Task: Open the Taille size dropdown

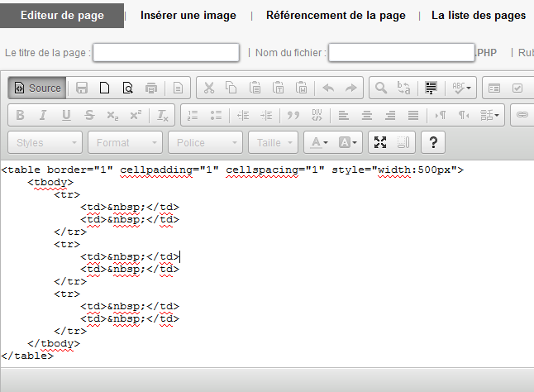Action: point(275,142)
